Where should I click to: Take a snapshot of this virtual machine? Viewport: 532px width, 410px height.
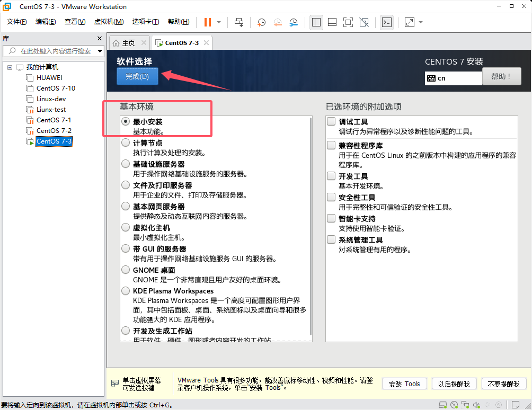pos(261,22)
